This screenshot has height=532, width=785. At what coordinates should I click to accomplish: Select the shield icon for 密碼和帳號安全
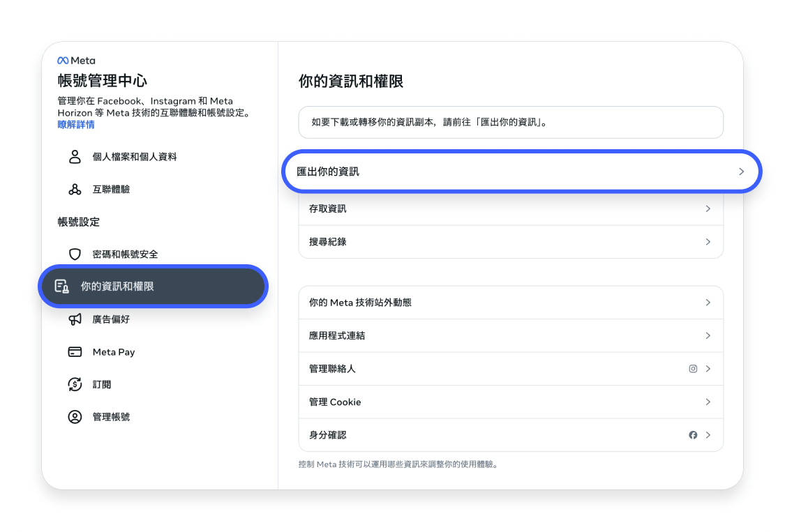(75, 254)
